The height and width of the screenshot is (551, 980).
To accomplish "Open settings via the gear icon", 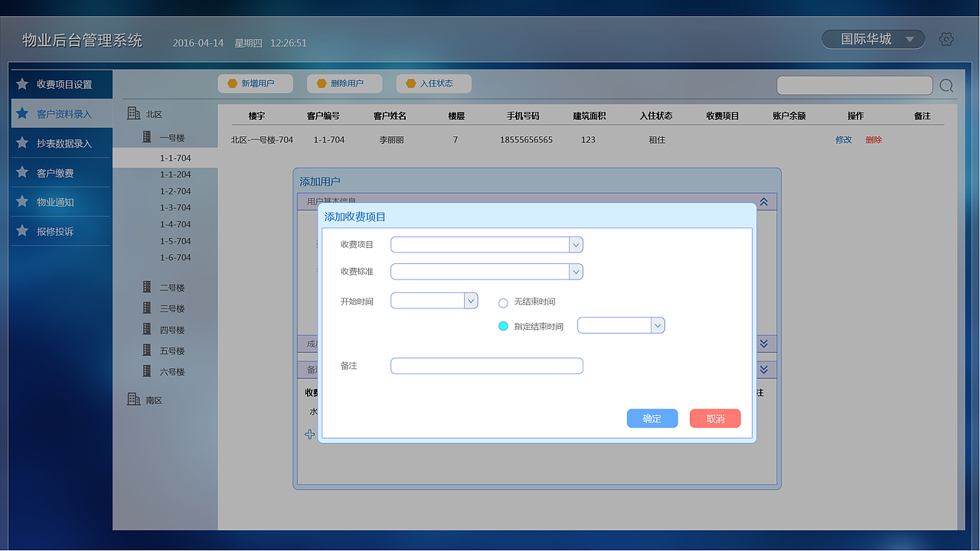I will point(946,38).
